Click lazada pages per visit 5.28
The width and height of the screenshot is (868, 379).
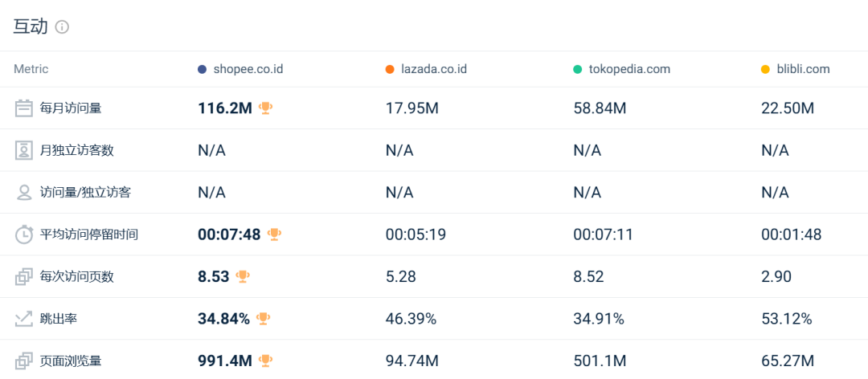point(400,277)
